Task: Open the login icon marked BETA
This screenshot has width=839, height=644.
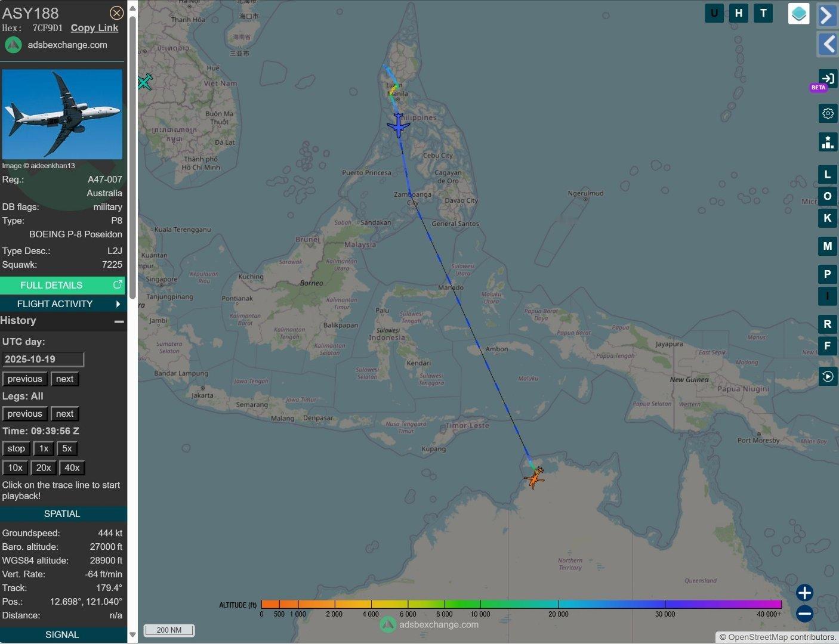Action: point(827,79)
